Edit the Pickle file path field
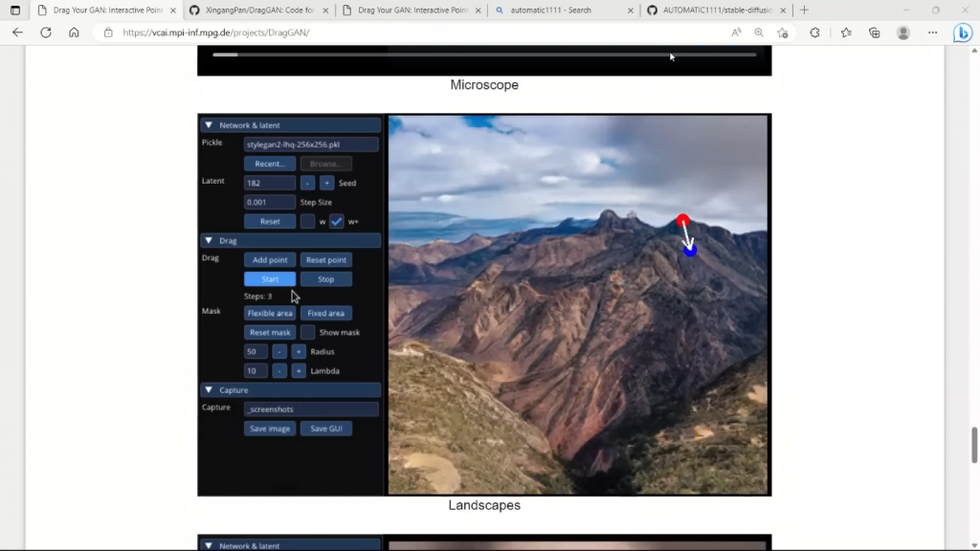Viewport: 980px width, 551px height. 311,144
